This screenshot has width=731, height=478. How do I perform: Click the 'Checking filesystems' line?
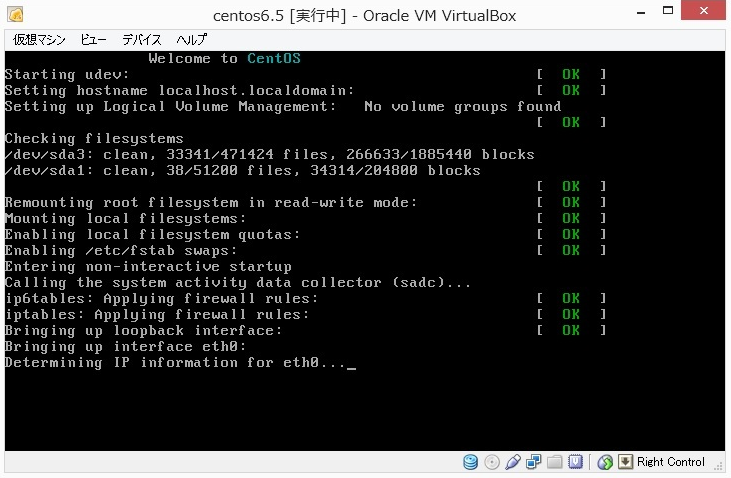pos(94,139)
